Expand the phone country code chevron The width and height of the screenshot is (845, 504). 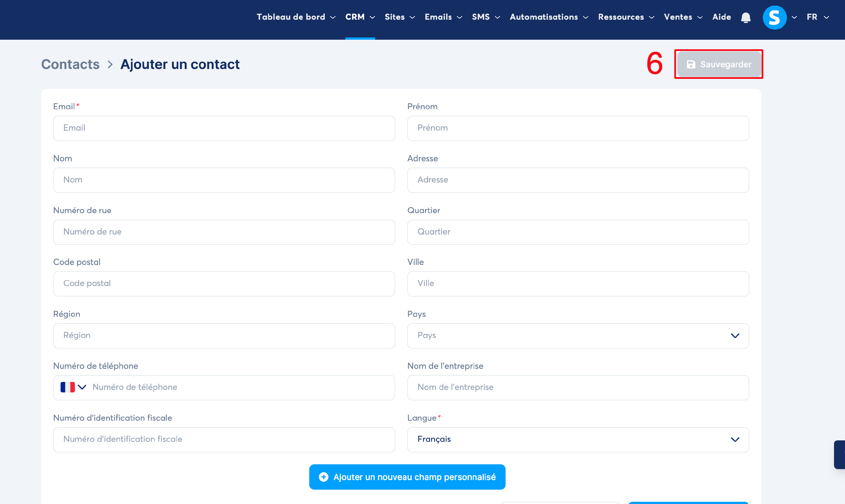(82, 387)
